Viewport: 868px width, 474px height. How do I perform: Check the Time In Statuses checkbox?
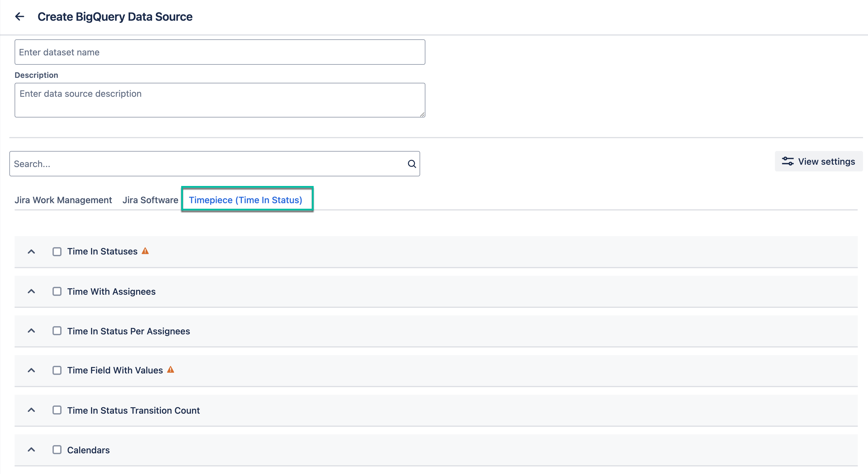pos(57,251)
